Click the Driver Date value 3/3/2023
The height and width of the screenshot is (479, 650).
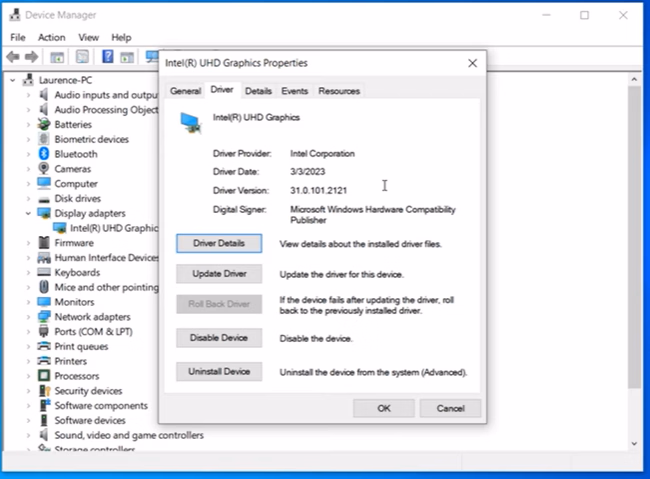tap(308, 172)
